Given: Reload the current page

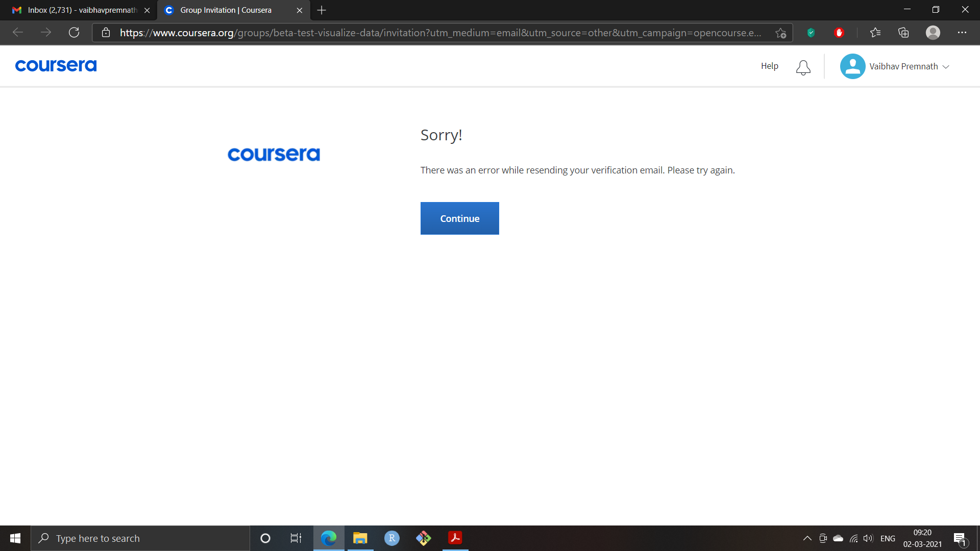Looking at the screenshot, I should (x=74, y=33).
